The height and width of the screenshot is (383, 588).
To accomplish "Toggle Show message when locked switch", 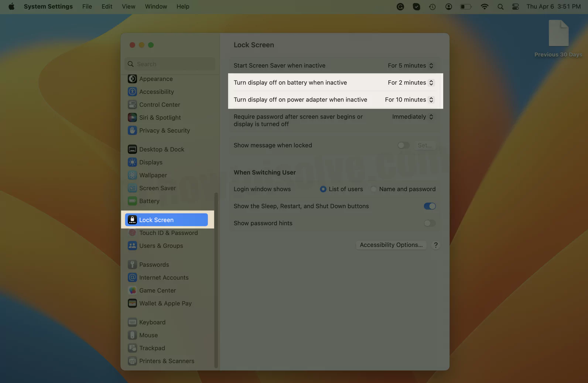I will 403,145.
